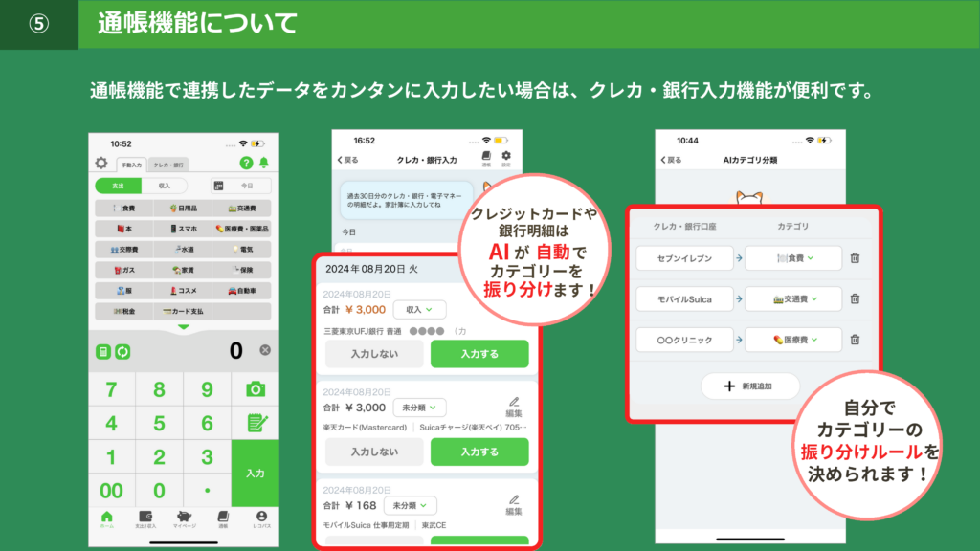
Task: Select the 支出 (expense) mode button
Action: (x=118, y=186)
